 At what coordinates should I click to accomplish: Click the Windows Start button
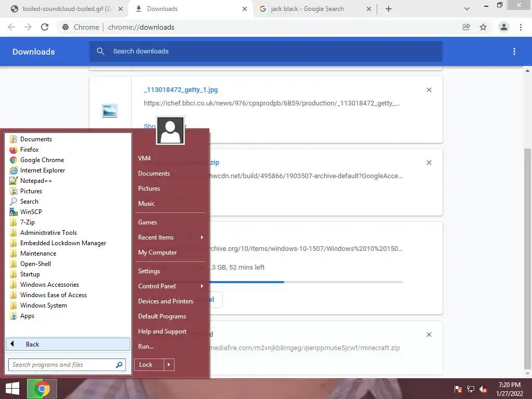(x=12, y=389)
